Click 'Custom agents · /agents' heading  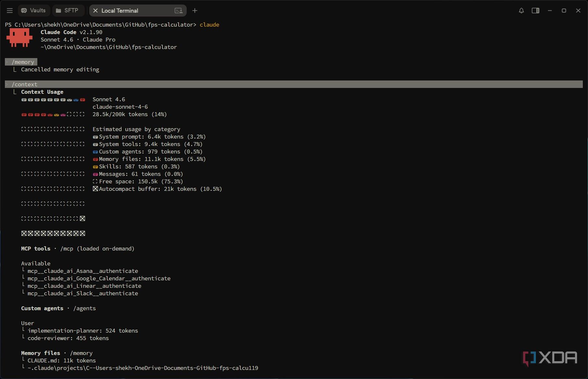pyautogui.click(x=58, y=308)
